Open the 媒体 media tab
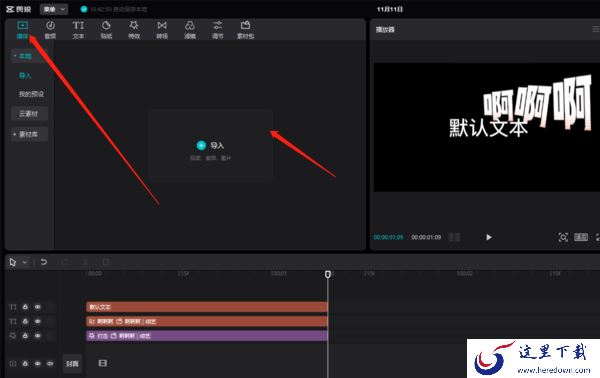 pyautogui.click(x=23, y=30)
